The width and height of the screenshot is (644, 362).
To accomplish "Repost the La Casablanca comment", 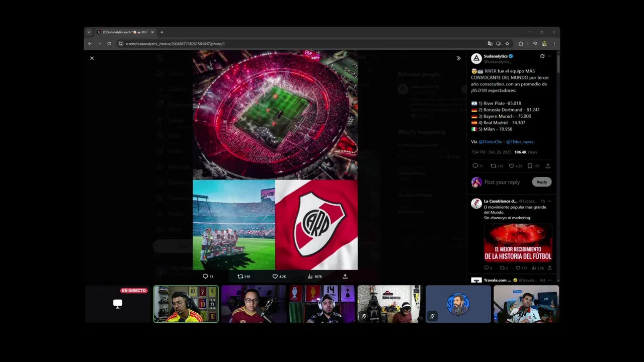I will coord(503,268).
